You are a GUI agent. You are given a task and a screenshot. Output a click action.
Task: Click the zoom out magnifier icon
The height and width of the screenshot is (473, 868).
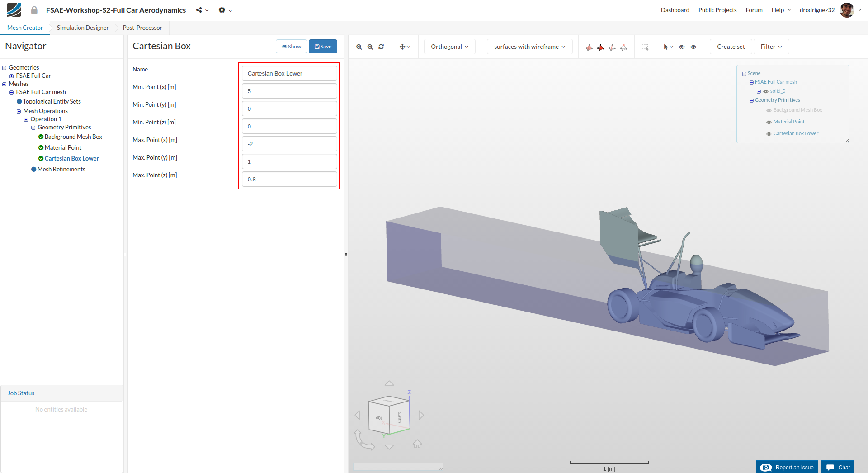[370, 47]
